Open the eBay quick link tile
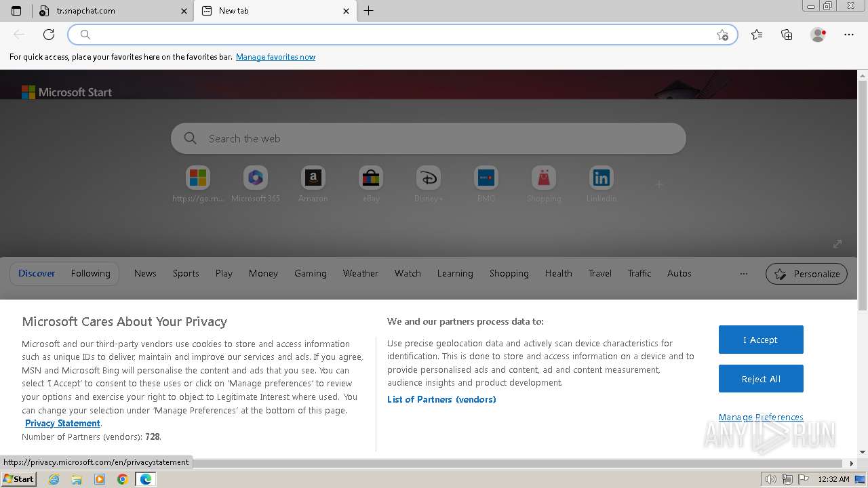The width and height of the screenshot is (868, 488). pyautogui.click(x=371, y=184)
